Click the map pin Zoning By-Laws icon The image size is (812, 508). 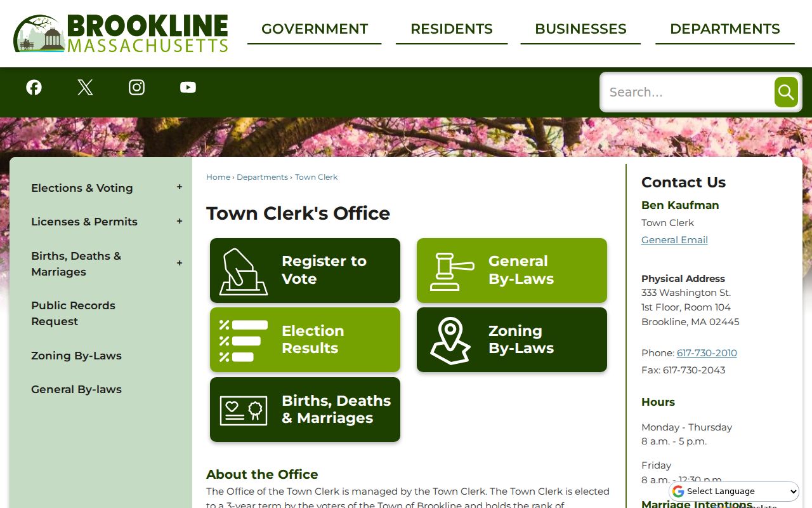(450, 340)
